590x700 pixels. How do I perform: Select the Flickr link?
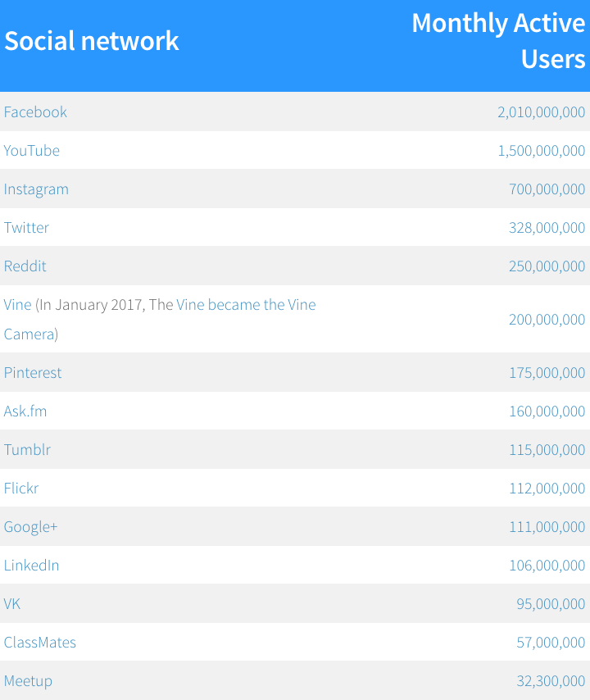pyautogui.click(x=21, y=488)
